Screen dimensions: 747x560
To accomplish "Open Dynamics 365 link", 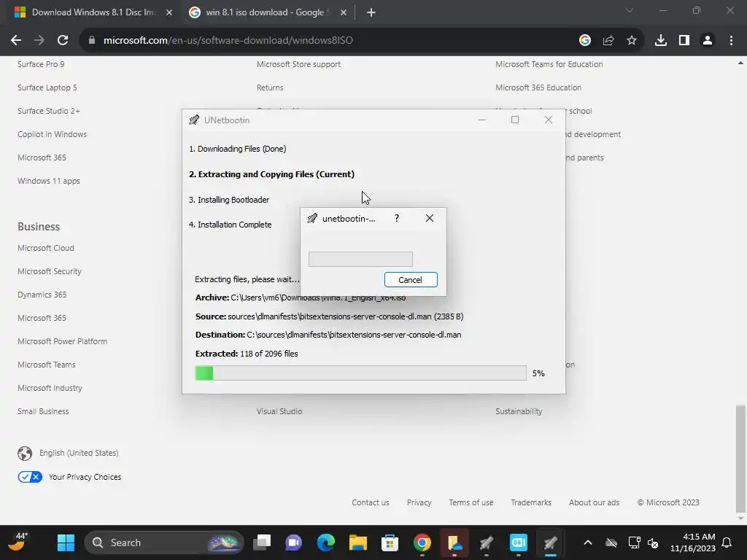I will (x=42, y=295).
